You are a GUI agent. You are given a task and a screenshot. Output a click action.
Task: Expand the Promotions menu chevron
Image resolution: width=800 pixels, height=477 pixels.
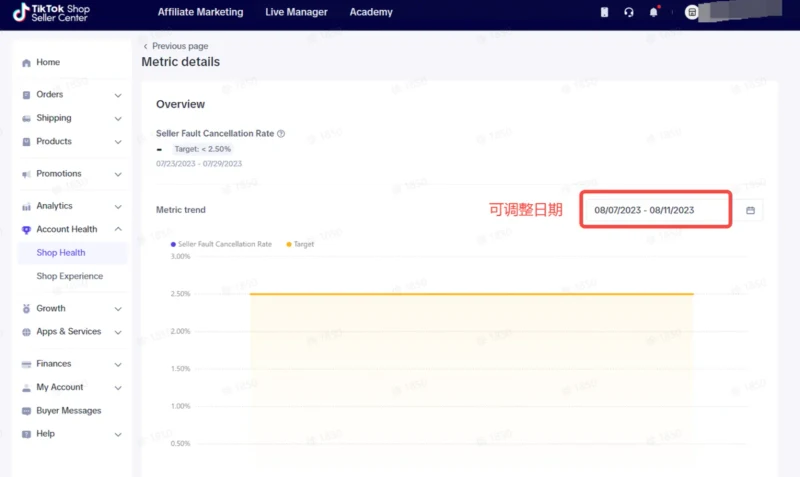[118, 174]
